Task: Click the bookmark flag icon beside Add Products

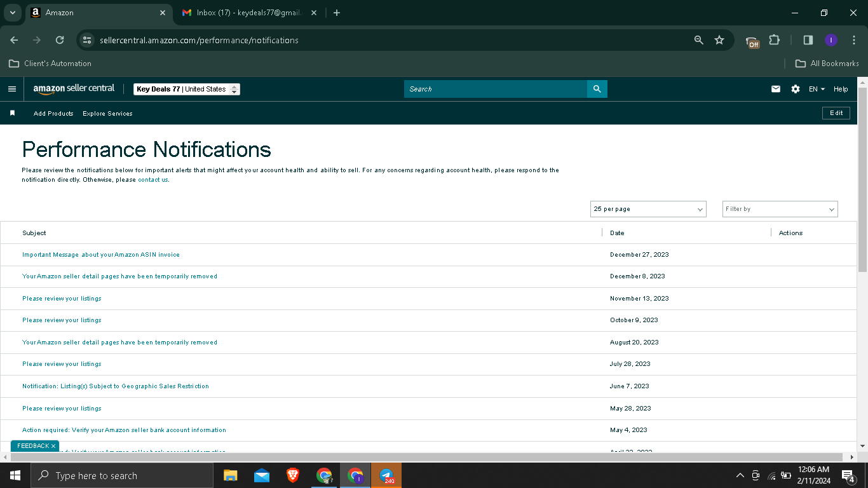Action: (x=12, y=113)
